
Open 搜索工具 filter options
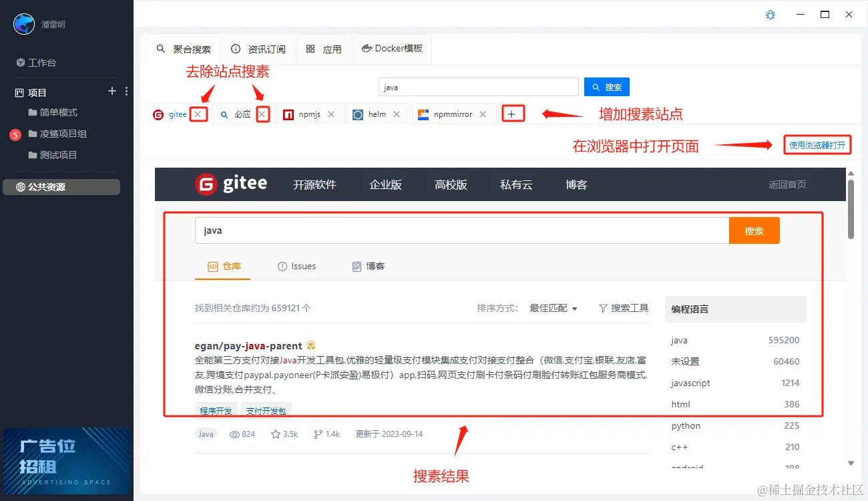624,308
